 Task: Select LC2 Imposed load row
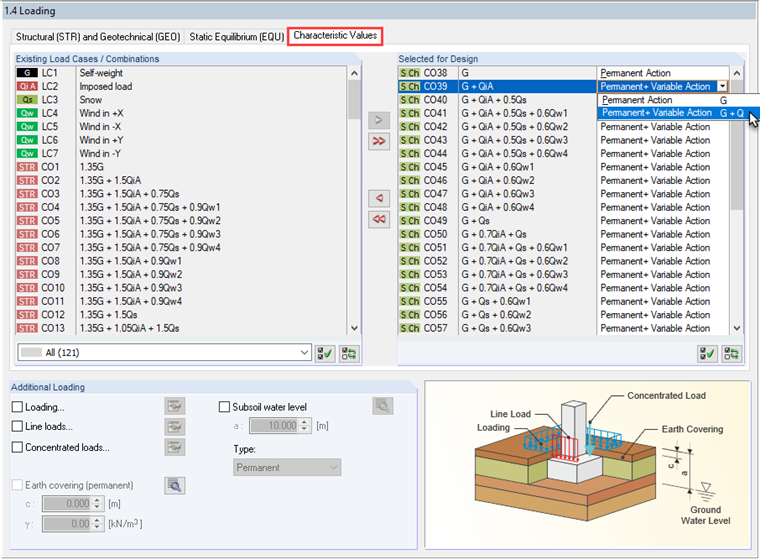click(181, 86)
